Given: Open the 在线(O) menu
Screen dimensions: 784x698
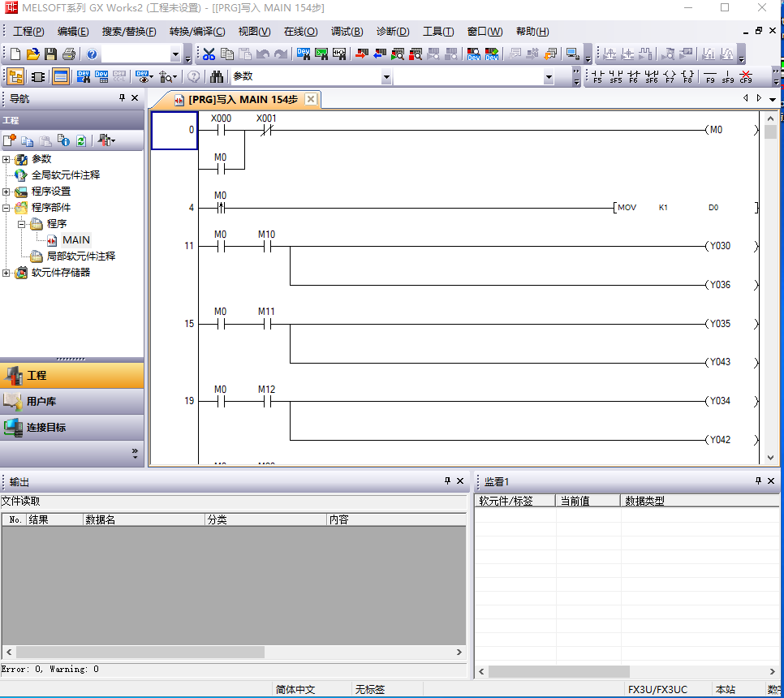Looking at the screenshot, I should [x=300, y=32].
